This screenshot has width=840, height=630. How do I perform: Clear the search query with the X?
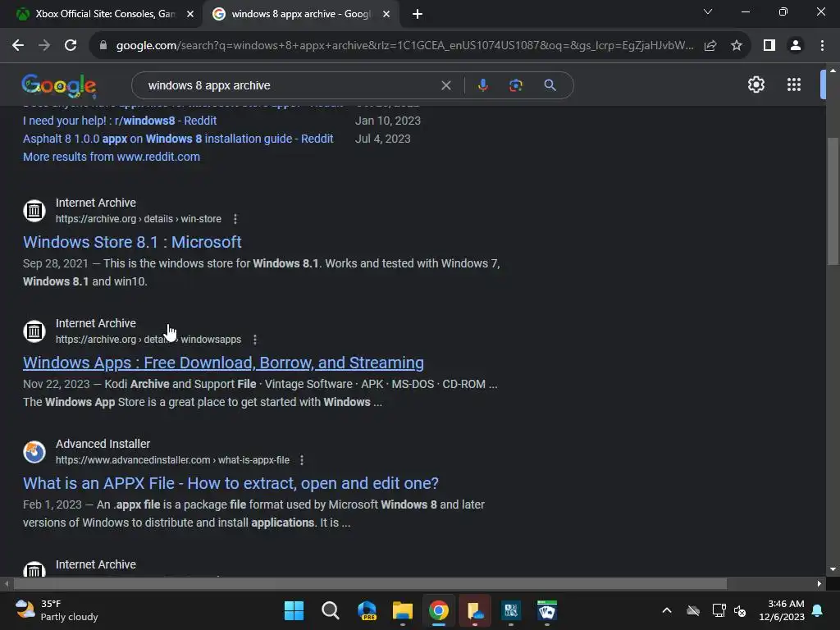(445, 85)
